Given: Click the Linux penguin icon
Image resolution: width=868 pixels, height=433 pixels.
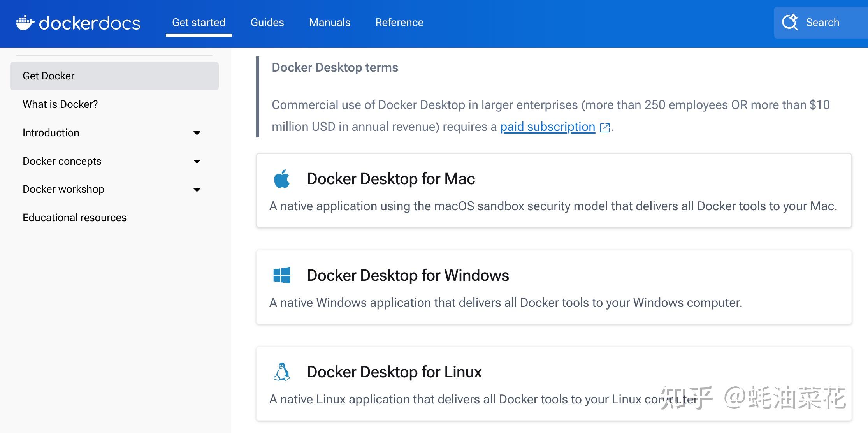Looking at the screenshot, I should 282,372.
